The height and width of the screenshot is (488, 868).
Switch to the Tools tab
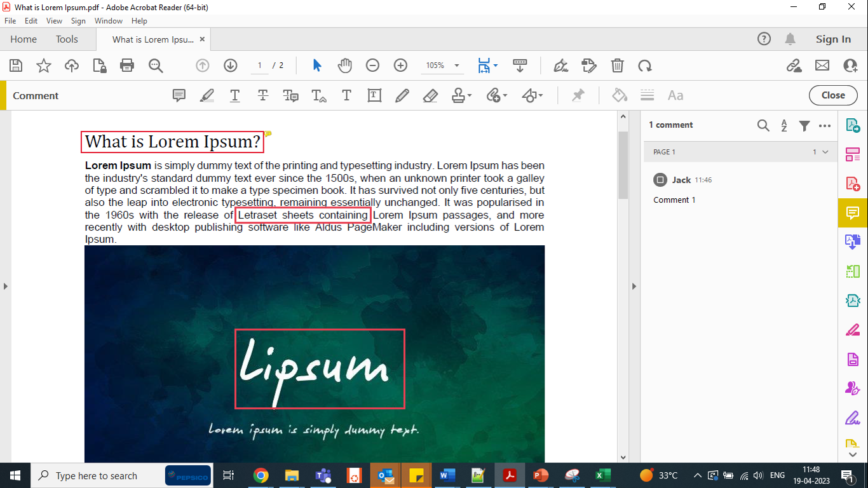67,39
